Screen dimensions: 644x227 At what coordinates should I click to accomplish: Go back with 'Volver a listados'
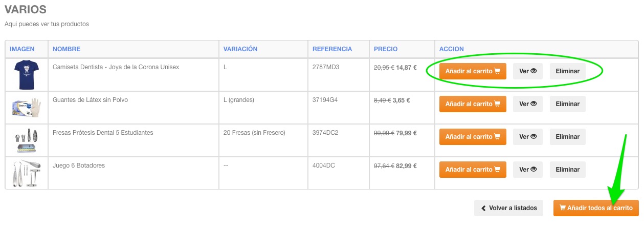[508, 208]
